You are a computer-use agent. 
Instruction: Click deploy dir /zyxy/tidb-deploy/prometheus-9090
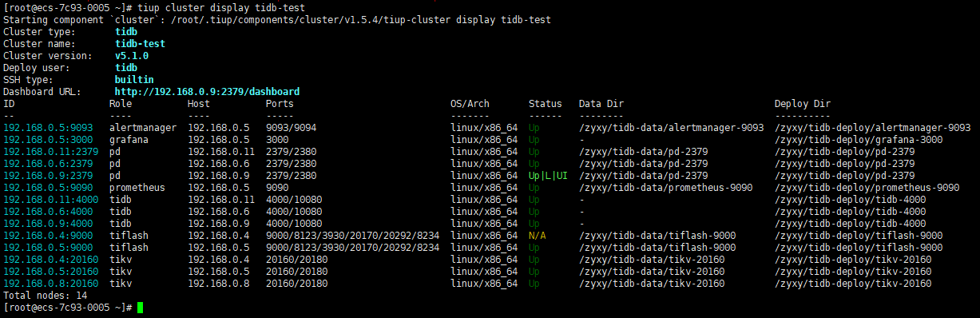pyautogui.click(x=867, y=188)
